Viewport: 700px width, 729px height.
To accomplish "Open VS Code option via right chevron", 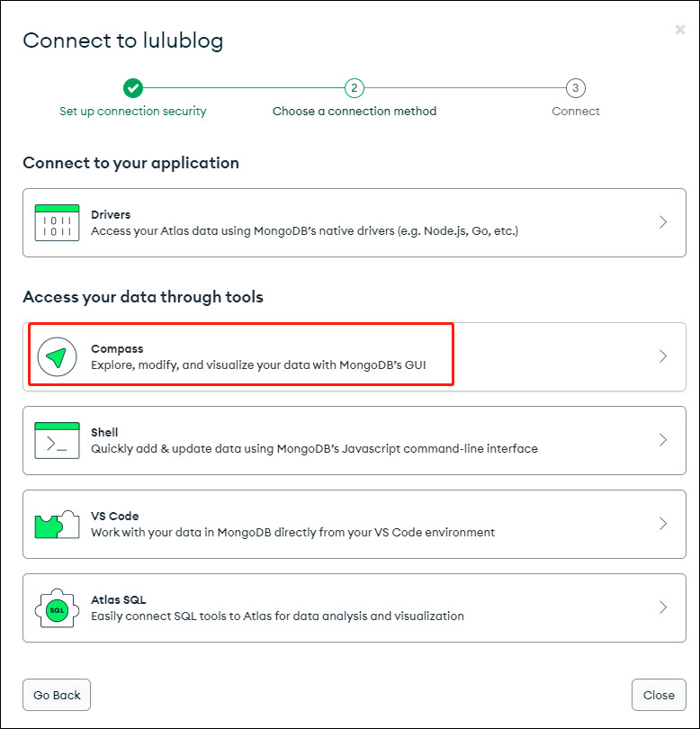I will 663,524.
